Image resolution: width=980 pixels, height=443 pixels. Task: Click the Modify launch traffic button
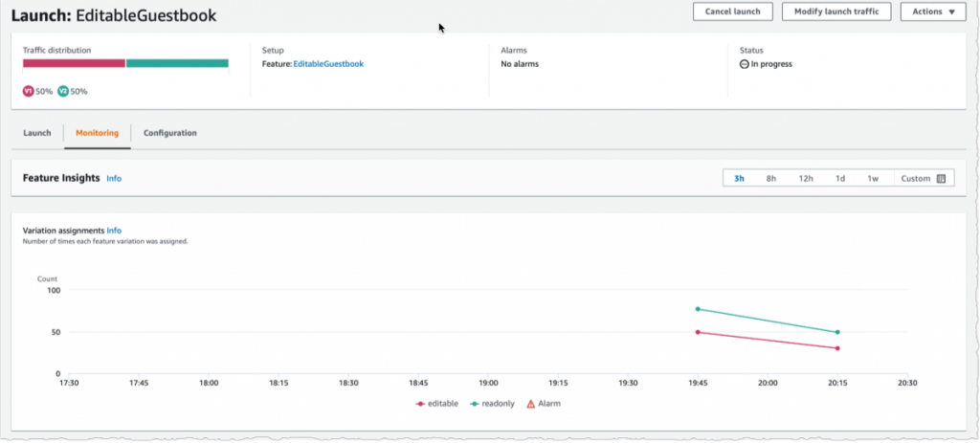pos(836,11)
